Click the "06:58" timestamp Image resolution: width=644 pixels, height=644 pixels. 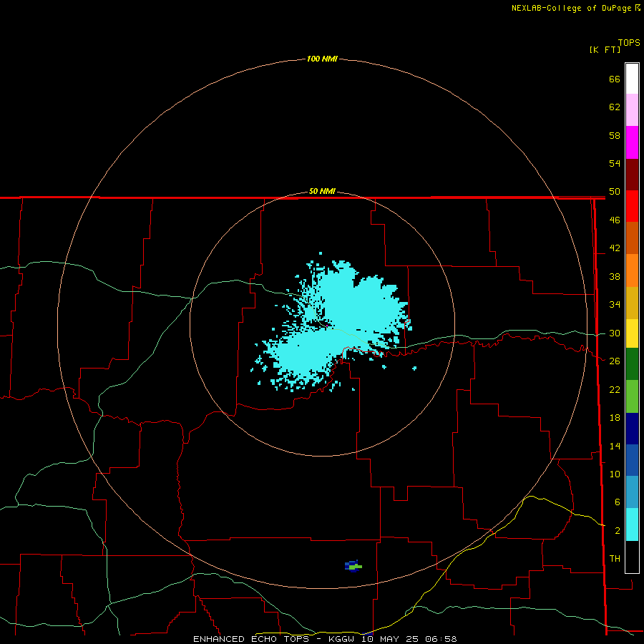(441, 639)
